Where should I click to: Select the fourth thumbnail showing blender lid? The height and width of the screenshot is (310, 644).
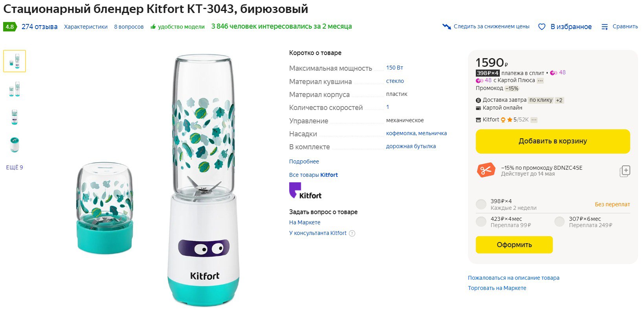(15, 145)
